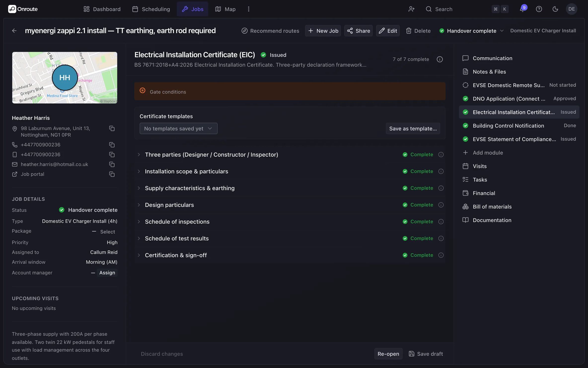Copy the Job portal link
The image size is (588, 368).
coord(112,174)
